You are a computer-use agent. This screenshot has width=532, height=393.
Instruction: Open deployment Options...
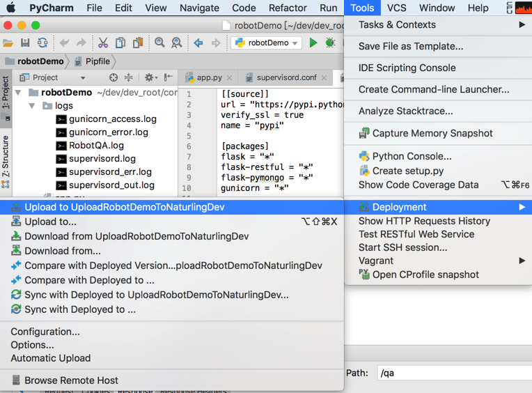[x=172, y=345]
